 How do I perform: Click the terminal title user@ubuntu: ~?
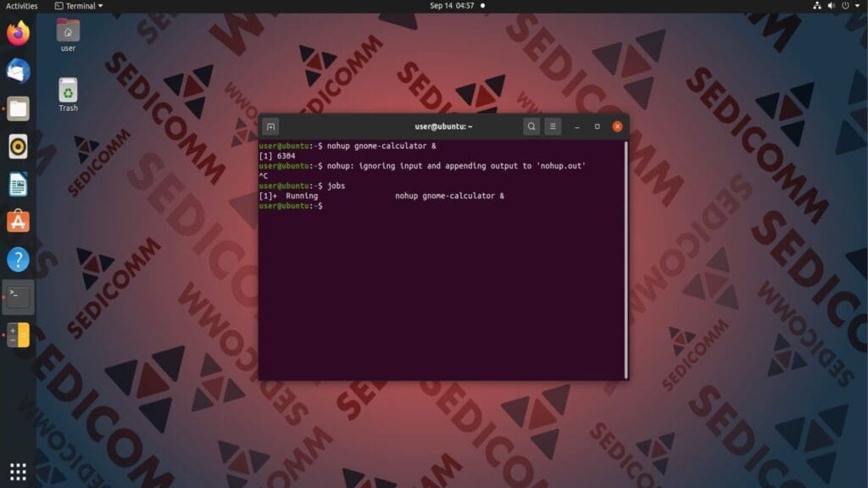[443, 127]
